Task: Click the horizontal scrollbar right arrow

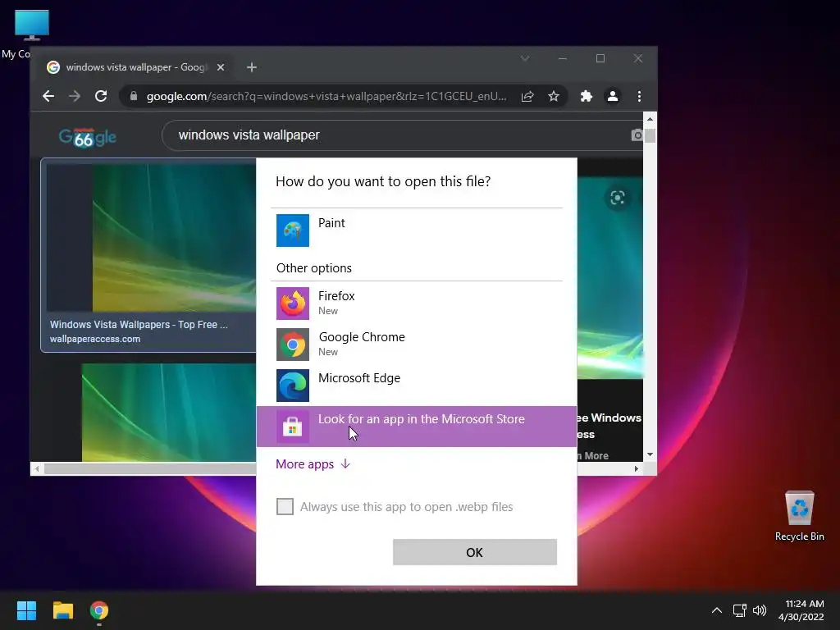Action: [x=637, y=468]
